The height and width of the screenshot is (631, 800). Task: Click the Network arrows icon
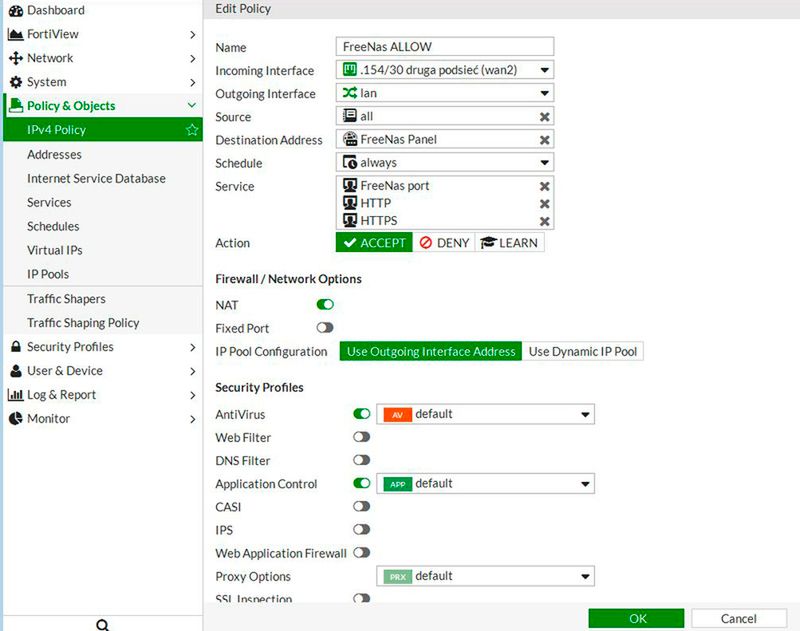pyautogui.click(x=16, y=58)
